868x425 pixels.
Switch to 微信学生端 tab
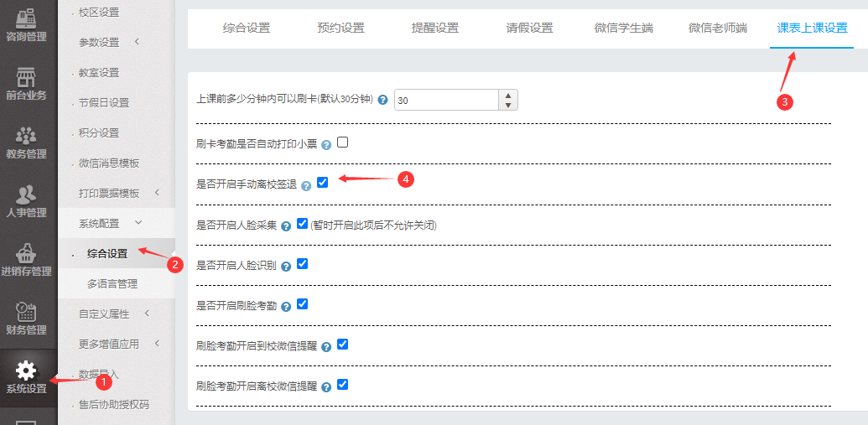[624, 29]
